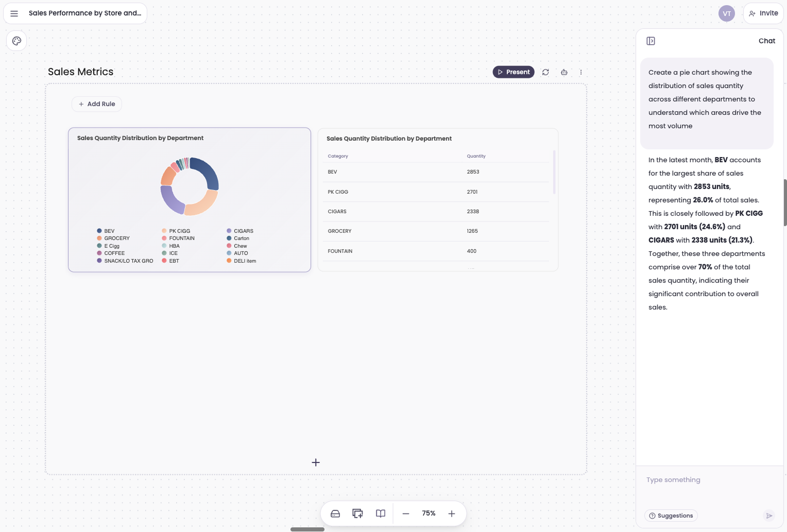Switch focus to the Chat panel header
The height and width of the screenshot is (532, 787).
click(x=767, y=41)
